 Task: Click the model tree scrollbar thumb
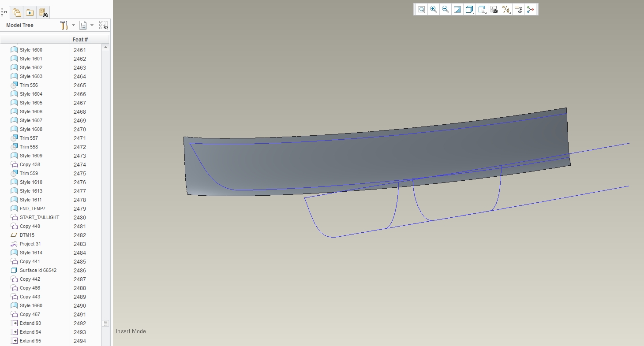[105, 323]
